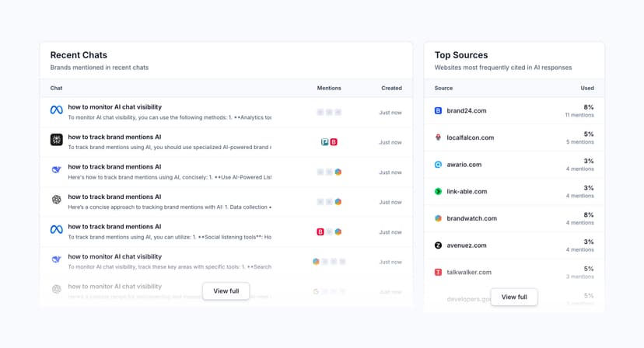Click the black avenuez.com favicon
Viewport: 644px width, 348px height.
pos(438,245)
